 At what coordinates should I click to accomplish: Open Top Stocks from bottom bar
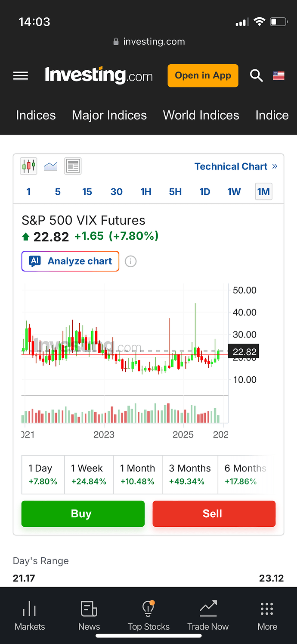(x=148, y=615)
